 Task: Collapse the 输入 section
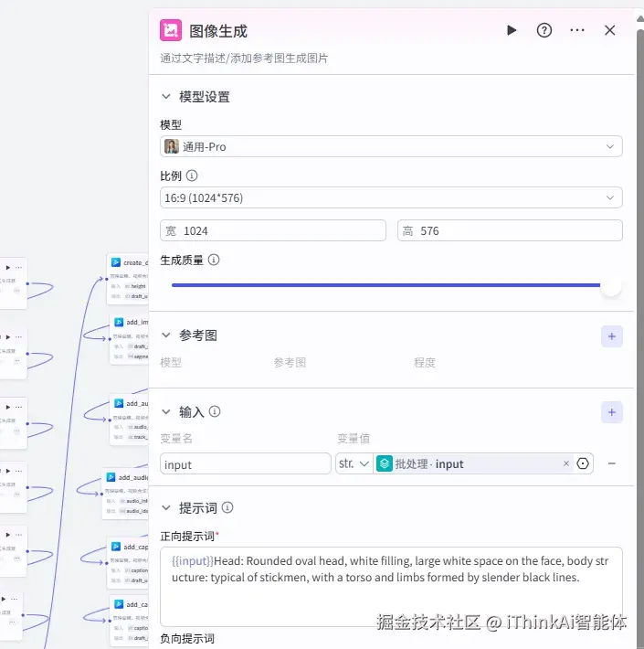166,411
